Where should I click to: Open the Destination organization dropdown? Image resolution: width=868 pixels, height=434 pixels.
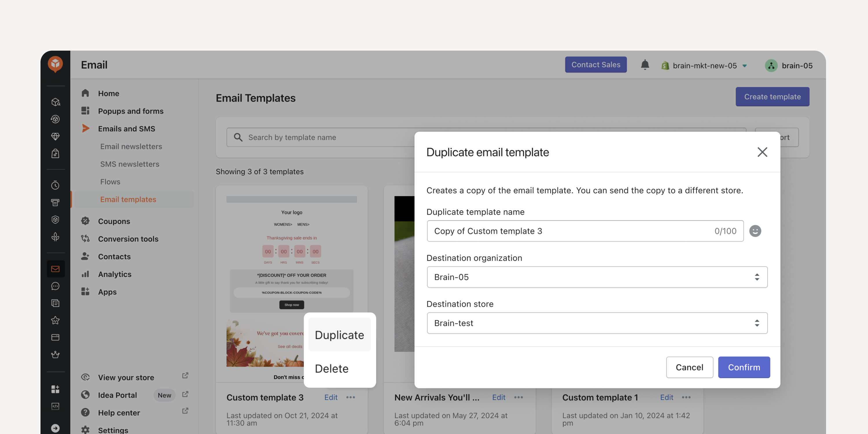597,277
